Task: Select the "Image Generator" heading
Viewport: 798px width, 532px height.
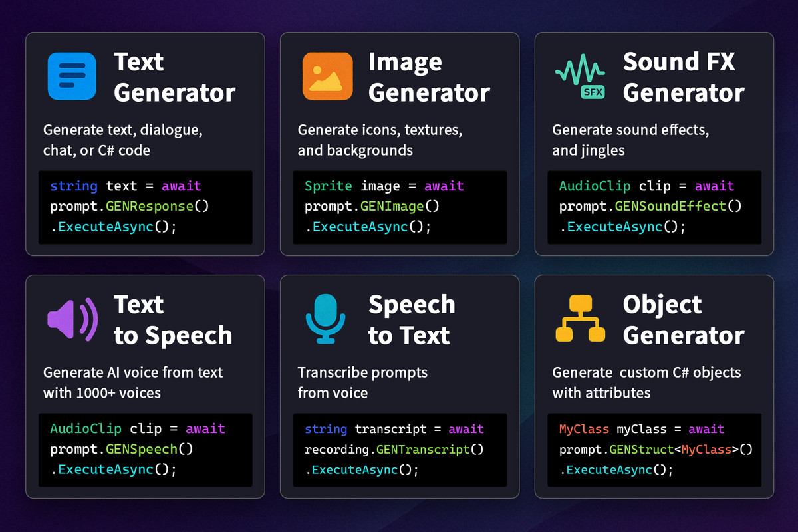Action: point(430,77)
